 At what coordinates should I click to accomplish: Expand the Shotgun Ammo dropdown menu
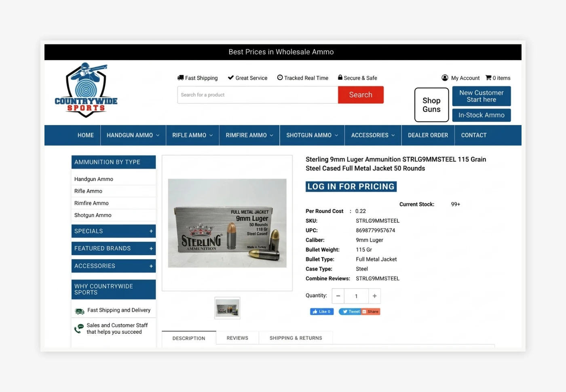(336, 135)
